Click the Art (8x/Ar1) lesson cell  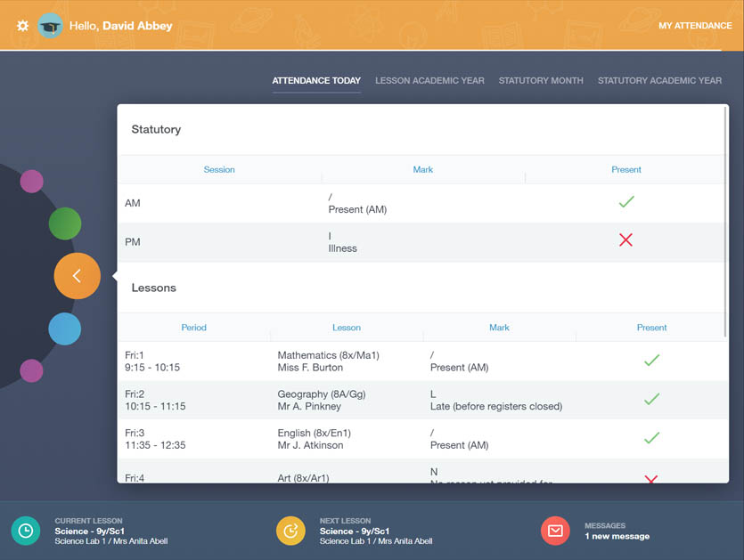(x=303, y=477)
